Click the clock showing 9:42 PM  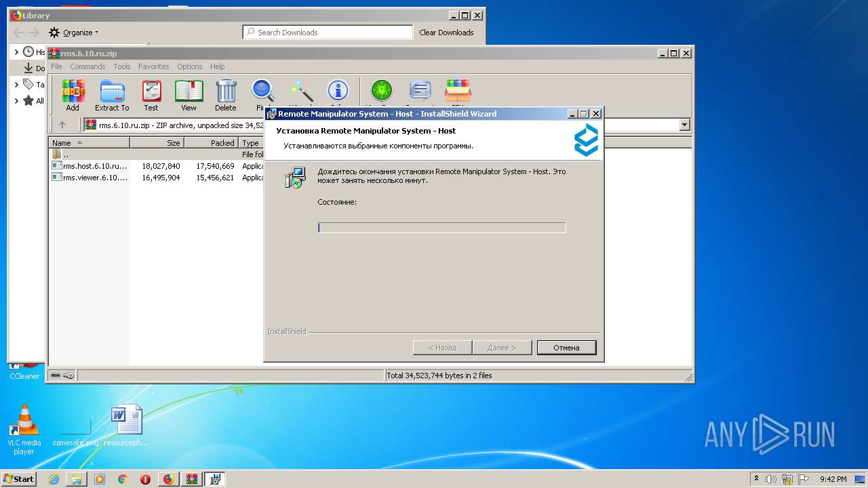[x=833, y=479]
